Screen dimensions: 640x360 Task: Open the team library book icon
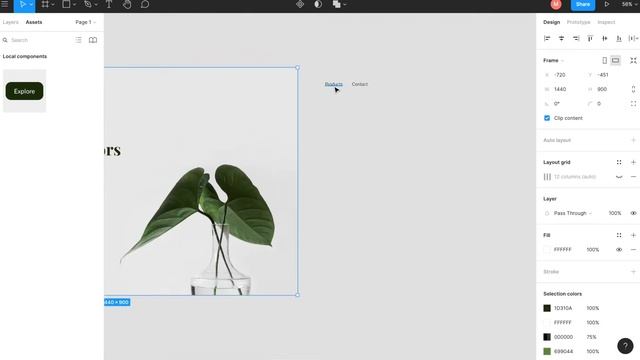click(93, 40)
